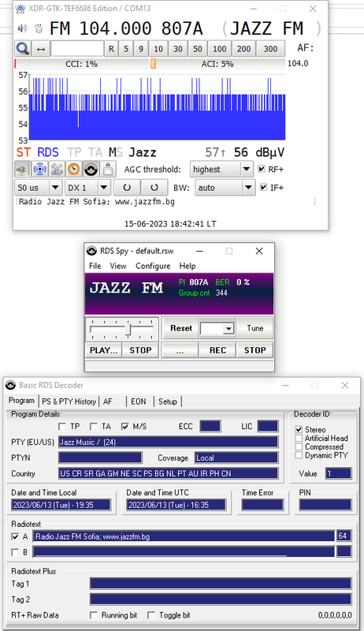Click the frequency entry field
This screenshot has width=364, height=631.
tap(77, 49)
